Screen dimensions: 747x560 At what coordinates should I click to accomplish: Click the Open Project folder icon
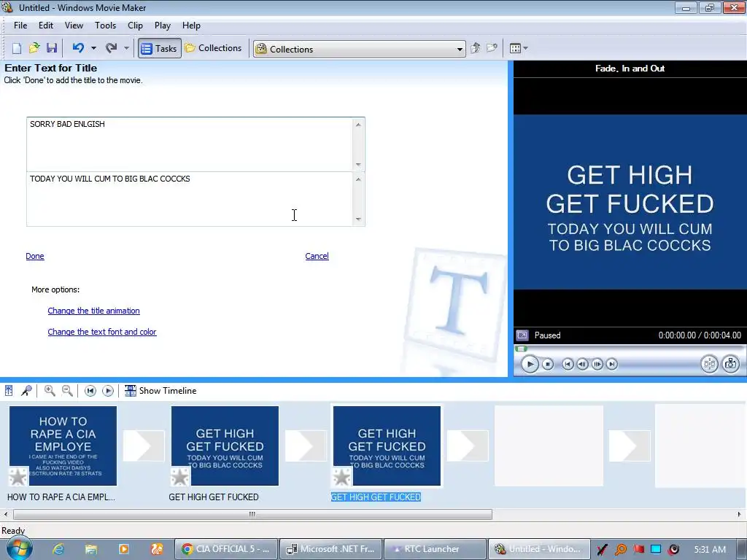click(x=34, y=48)
